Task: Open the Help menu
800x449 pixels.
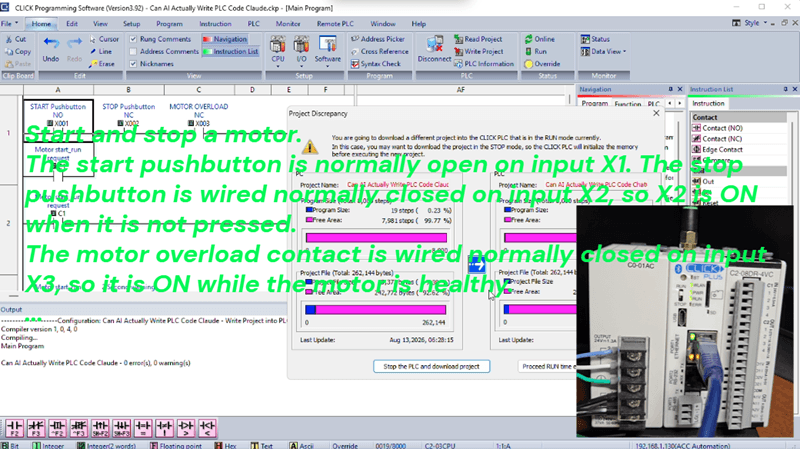Action: pos(418,24)
